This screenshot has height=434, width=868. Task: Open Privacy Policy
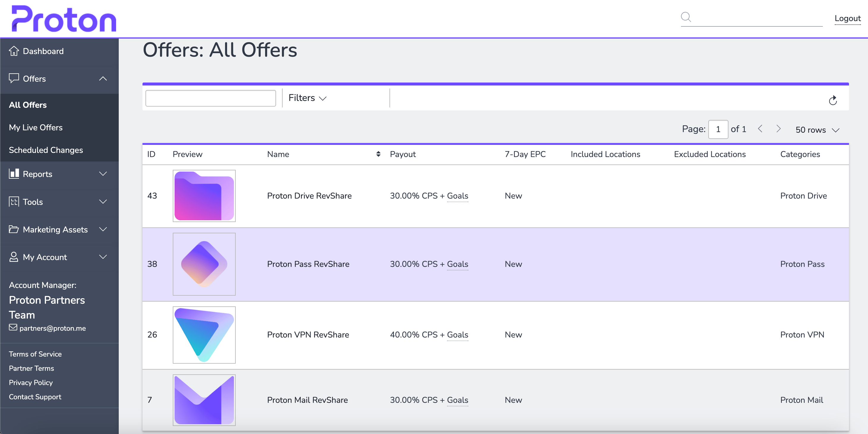(x=31, y=382)
